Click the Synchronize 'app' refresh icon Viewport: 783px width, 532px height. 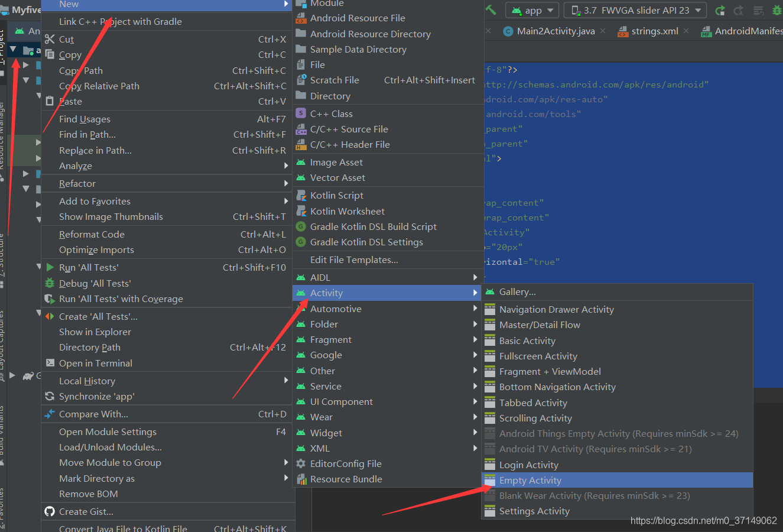[50, 396]
